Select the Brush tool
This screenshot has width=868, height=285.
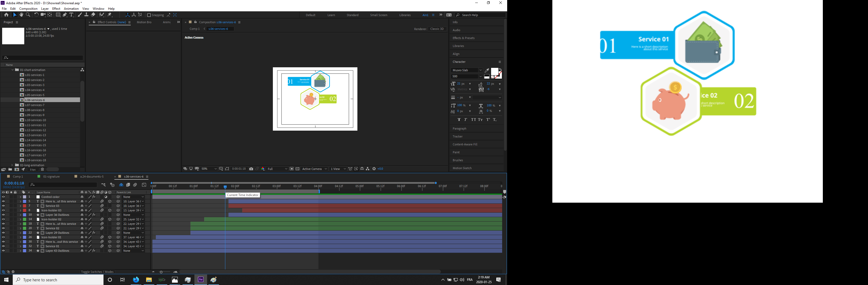[80, 15]
